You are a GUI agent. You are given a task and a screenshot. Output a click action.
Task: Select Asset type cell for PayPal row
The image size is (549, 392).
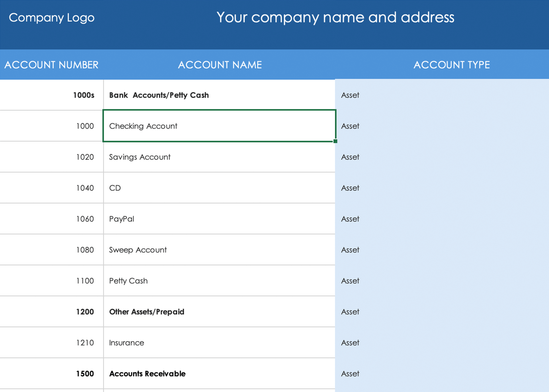click(x=442, y=219)
